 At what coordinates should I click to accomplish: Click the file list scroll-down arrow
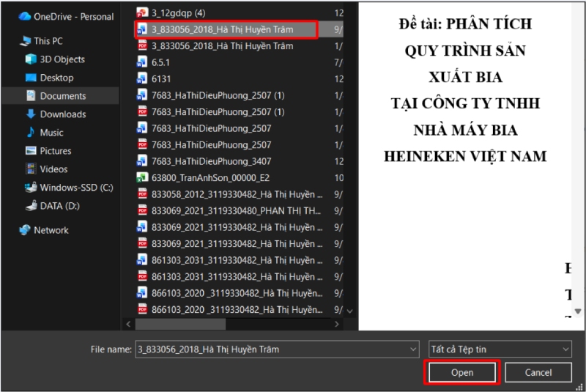tap(350, 311)
